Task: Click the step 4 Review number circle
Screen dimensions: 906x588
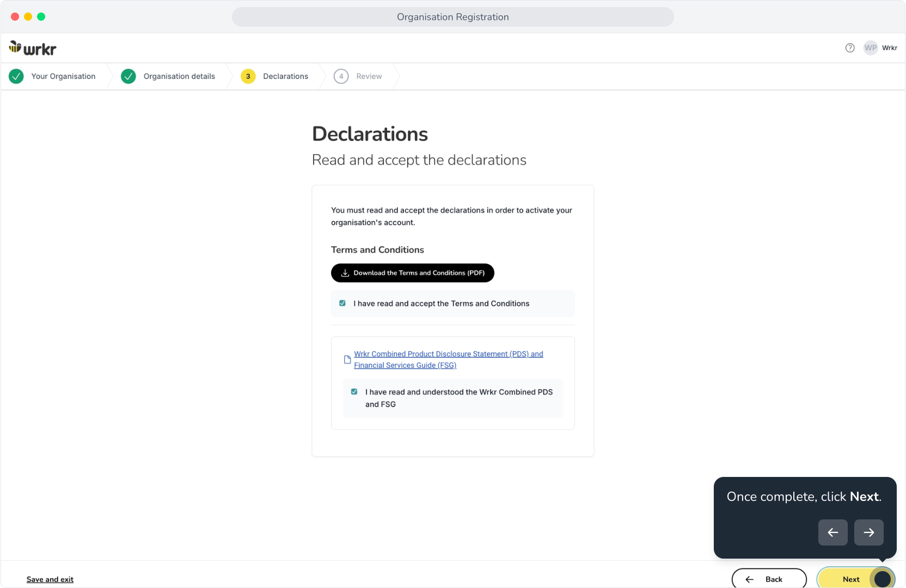Action: tap(341, 76)
